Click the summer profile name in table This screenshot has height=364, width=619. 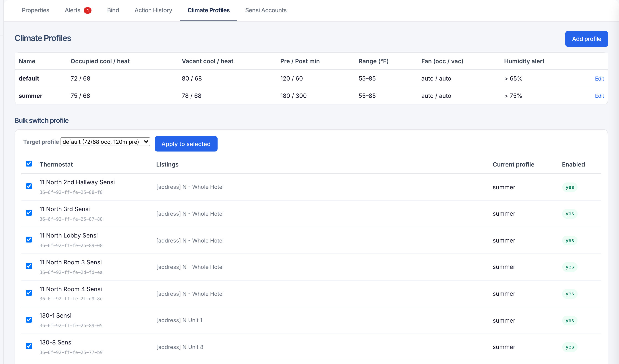[x=30, y=96]
